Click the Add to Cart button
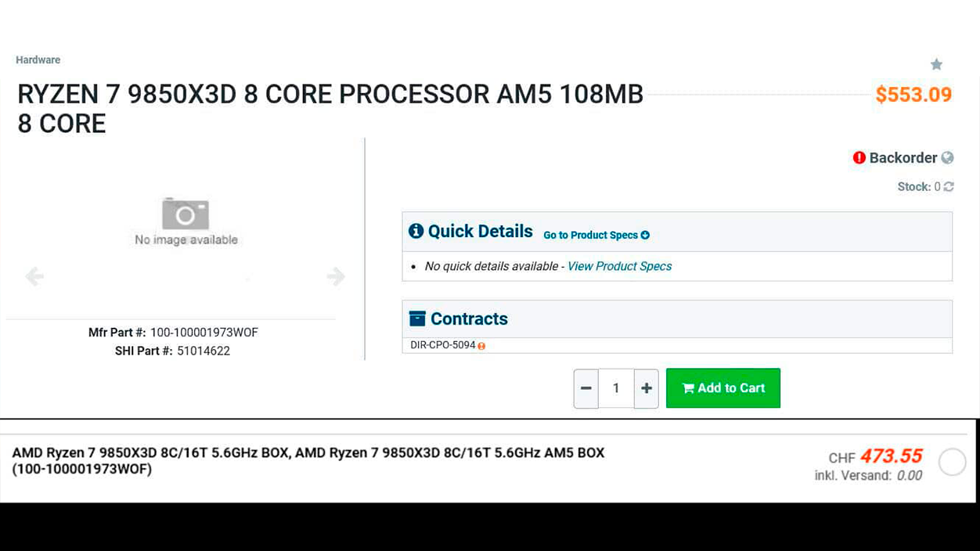 tap(722, 387)
